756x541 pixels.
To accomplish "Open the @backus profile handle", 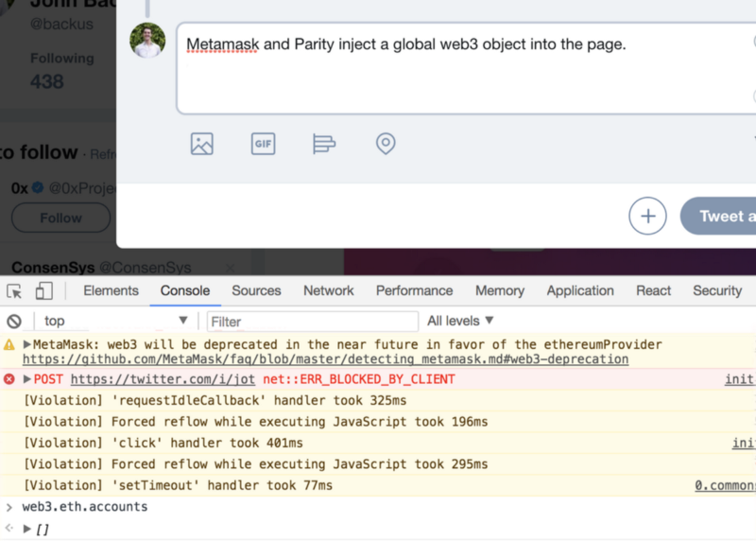I will (x=61, y=24).
